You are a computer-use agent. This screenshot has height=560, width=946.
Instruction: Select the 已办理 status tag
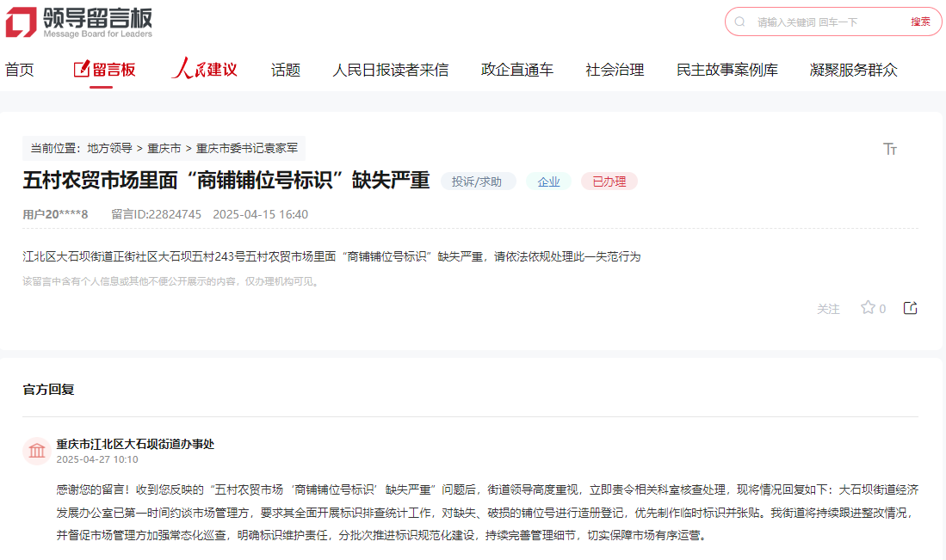[x=609, y=182]
